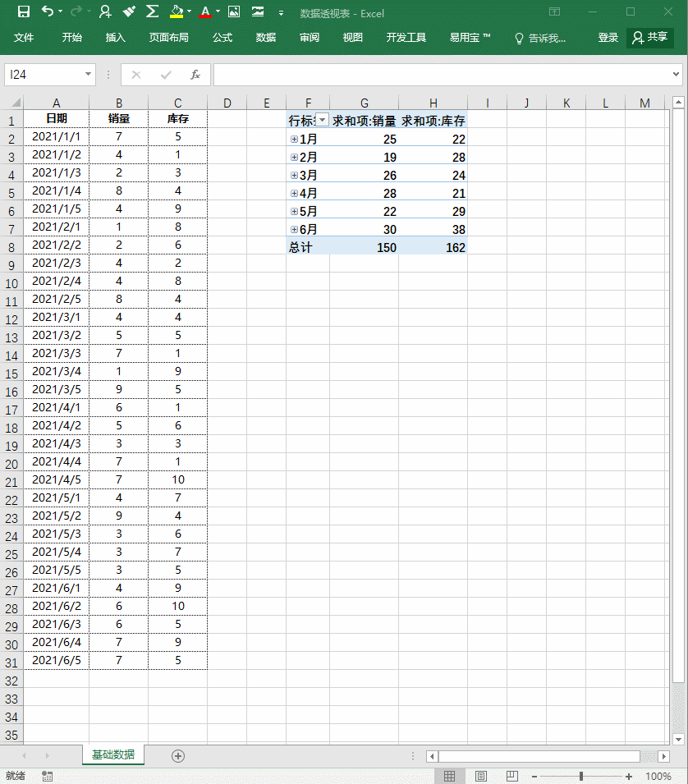This screenshot has height=784, width=688.
Task: Click the confirm checkmark formula bar icon
Action: pos(166,75)
